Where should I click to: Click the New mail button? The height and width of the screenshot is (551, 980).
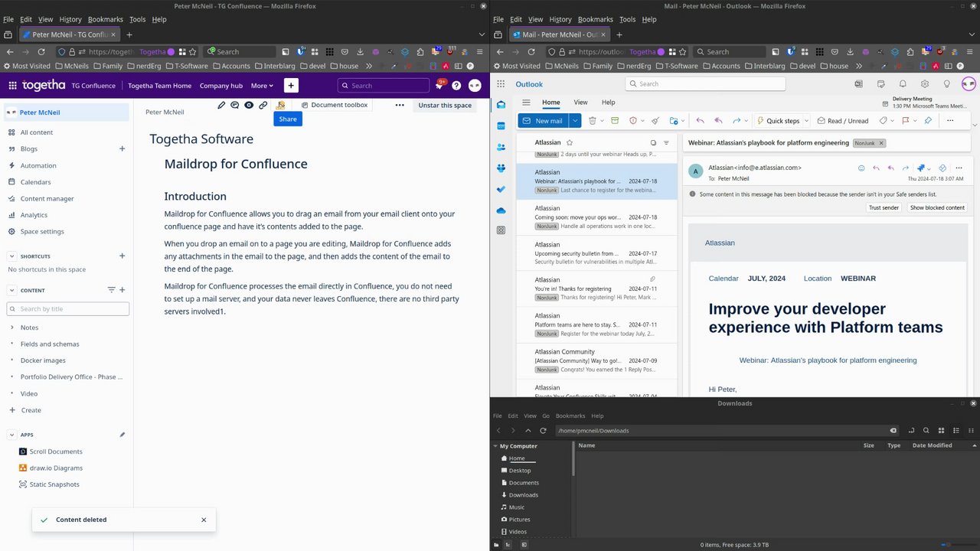pos(543,121)
